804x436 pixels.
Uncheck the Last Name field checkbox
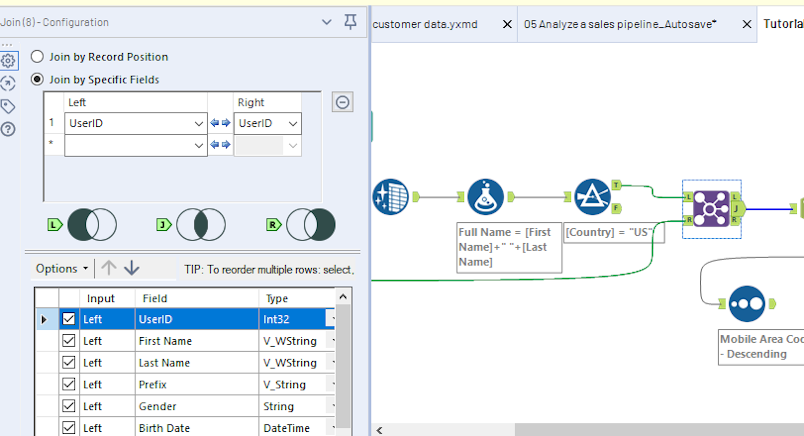click(x=69, y=363)
